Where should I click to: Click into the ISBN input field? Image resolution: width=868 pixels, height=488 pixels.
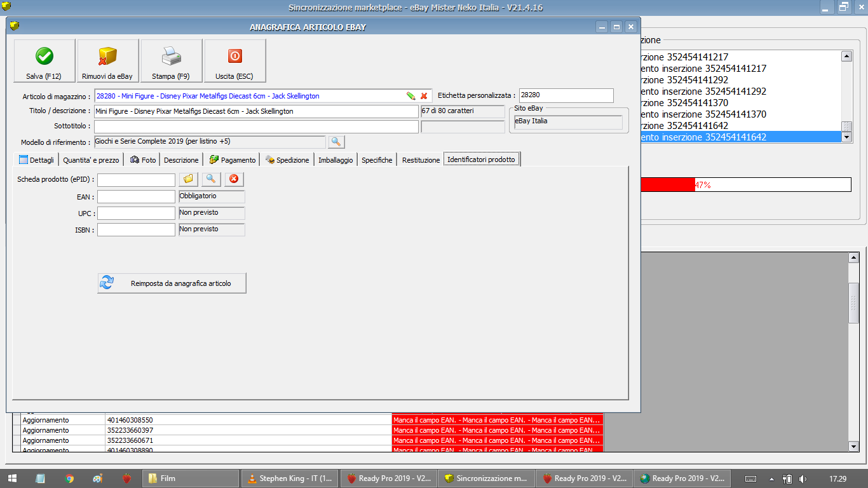point(136,229)
